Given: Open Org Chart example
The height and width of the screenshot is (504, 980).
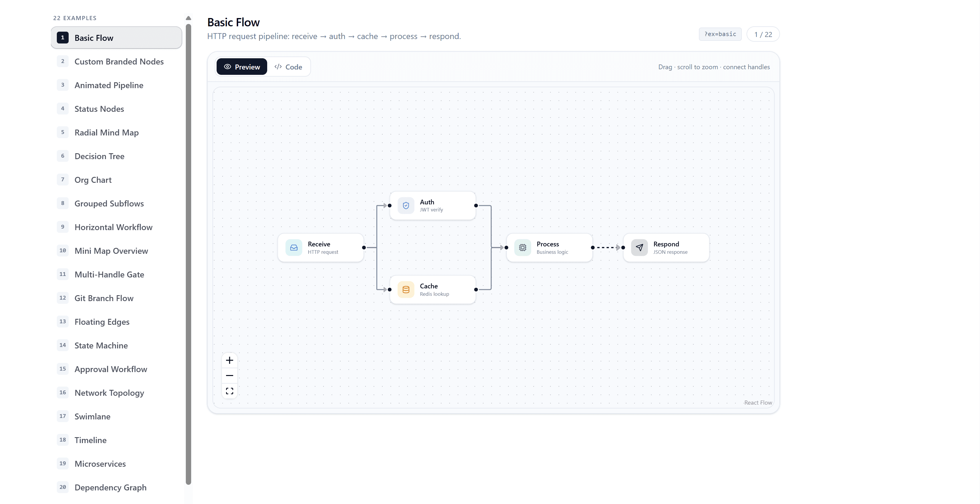Looking at the screenshot, I should click(116, 180).
